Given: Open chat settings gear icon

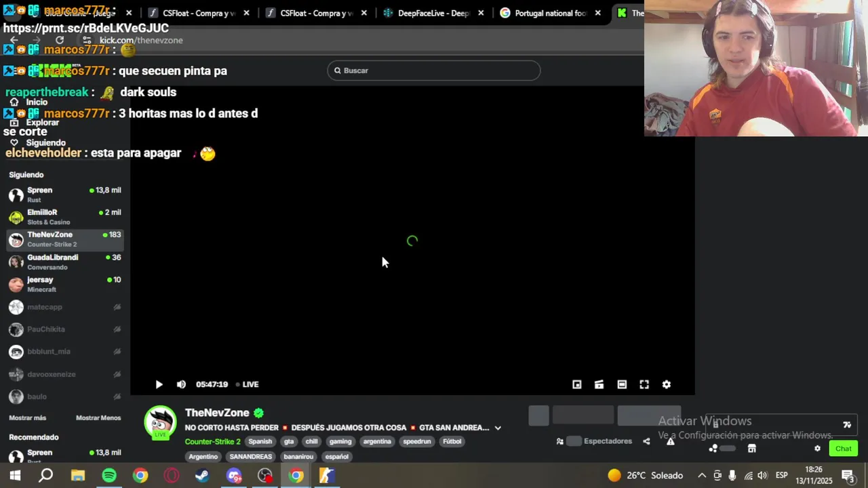Looking at the screenshot, I should pos(817,449).
